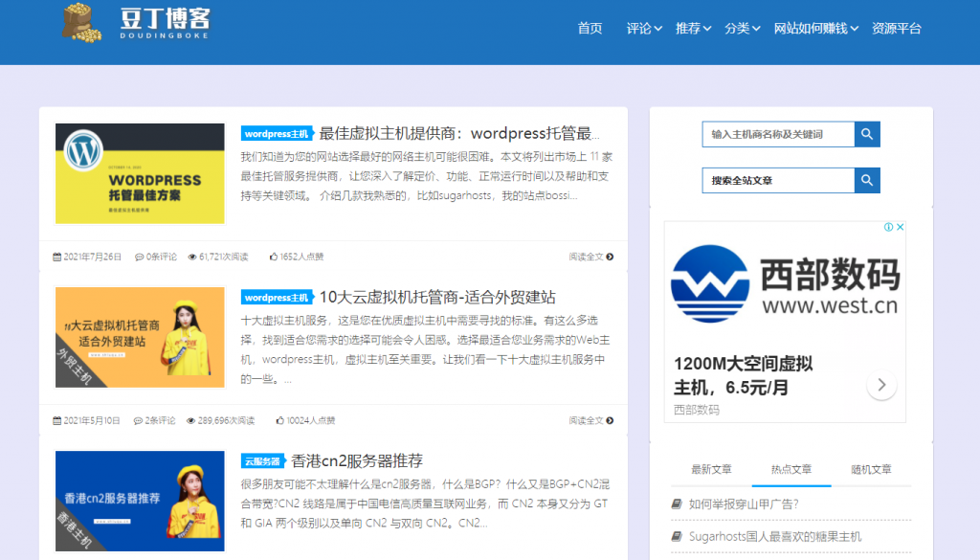Image resolution: width=980 pixels, height=560 pixels.
Task: Switch to the 热点文章 tab
Action: pos(791,469)
